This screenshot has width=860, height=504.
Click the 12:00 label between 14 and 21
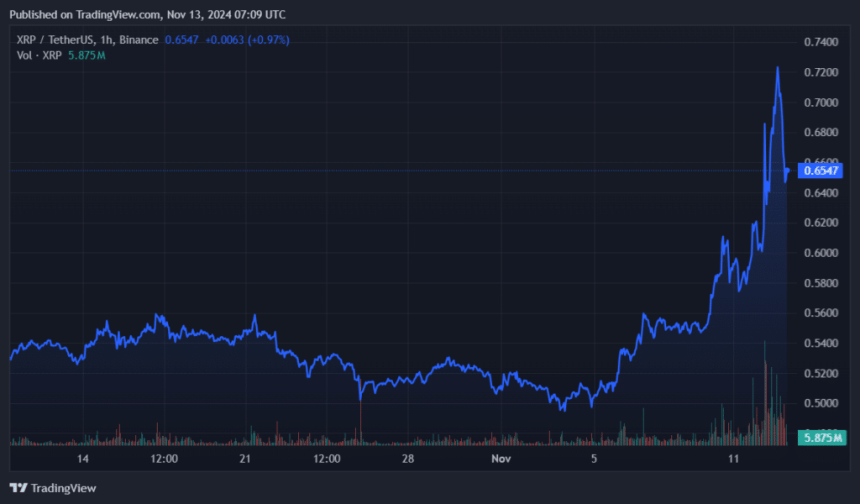(x=164, y=458)
